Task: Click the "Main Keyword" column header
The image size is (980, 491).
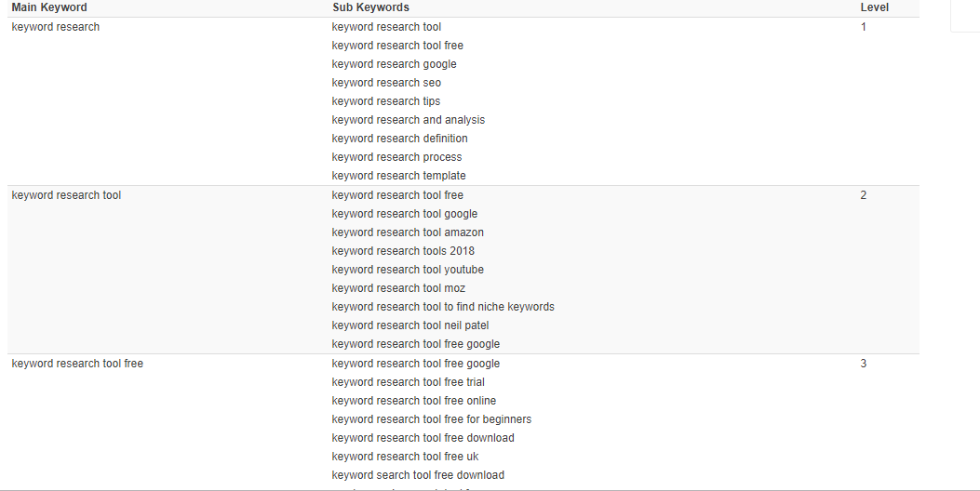Action: tap(49, 7)
